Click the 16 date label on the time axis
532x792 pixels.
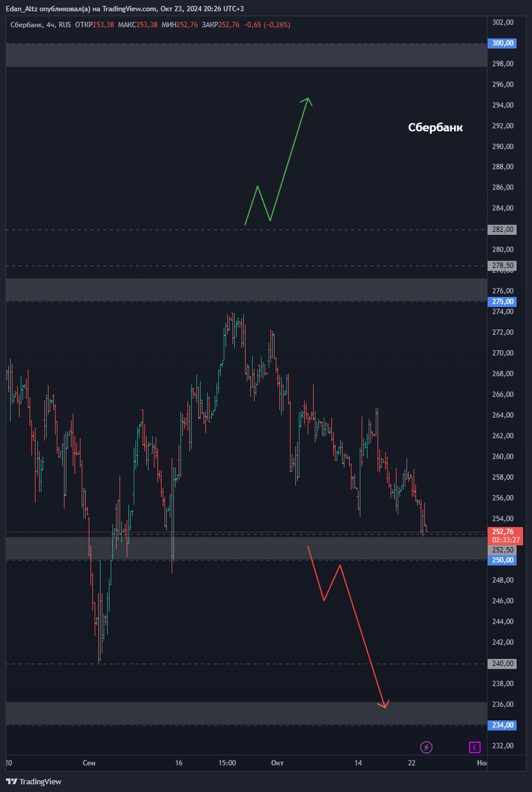coord(179,762)
